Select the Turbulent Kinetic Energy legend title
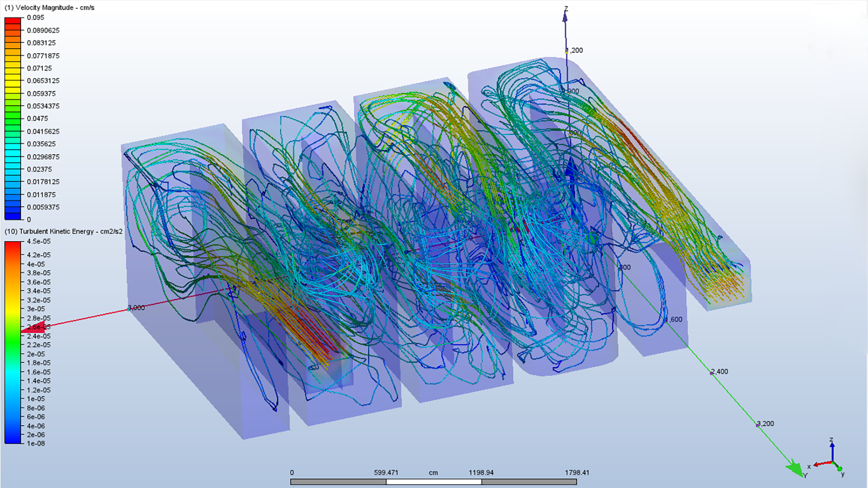 (x=63, y=231)
